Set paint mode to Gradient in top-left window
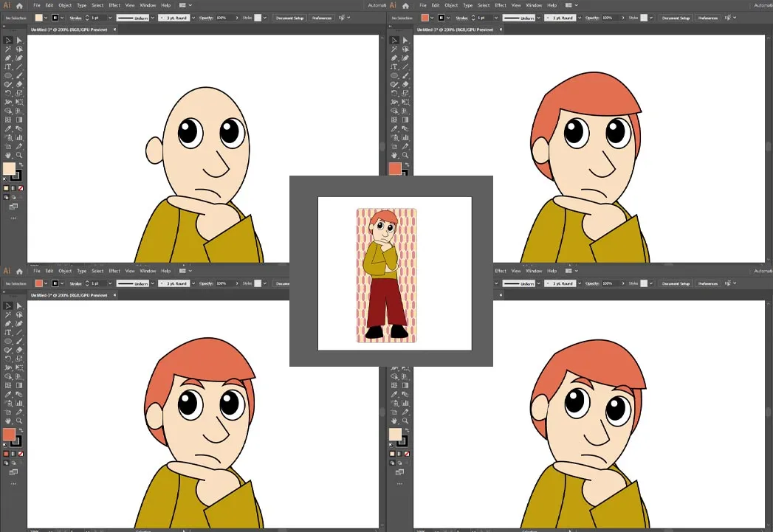This screenshot has width=773, height=532. [13, 188]
